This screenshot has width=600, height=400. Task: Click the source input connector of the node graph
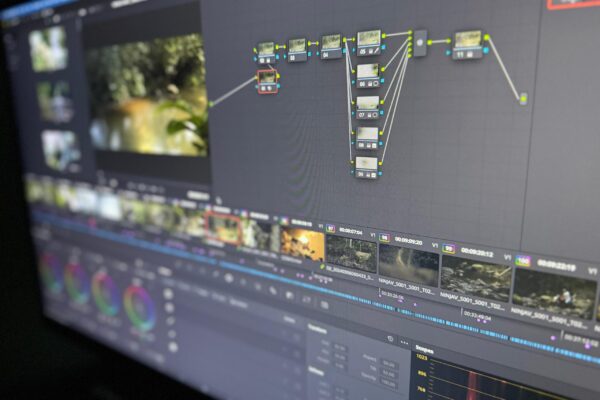click(210, 103)
